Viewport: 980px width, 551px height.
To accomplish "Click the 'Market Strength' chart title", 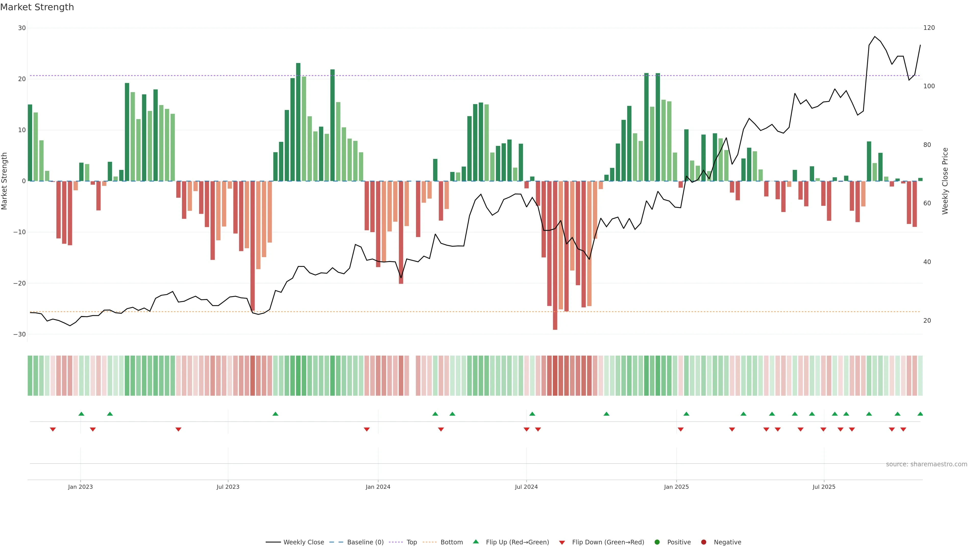I will click(x=37, y=7).
